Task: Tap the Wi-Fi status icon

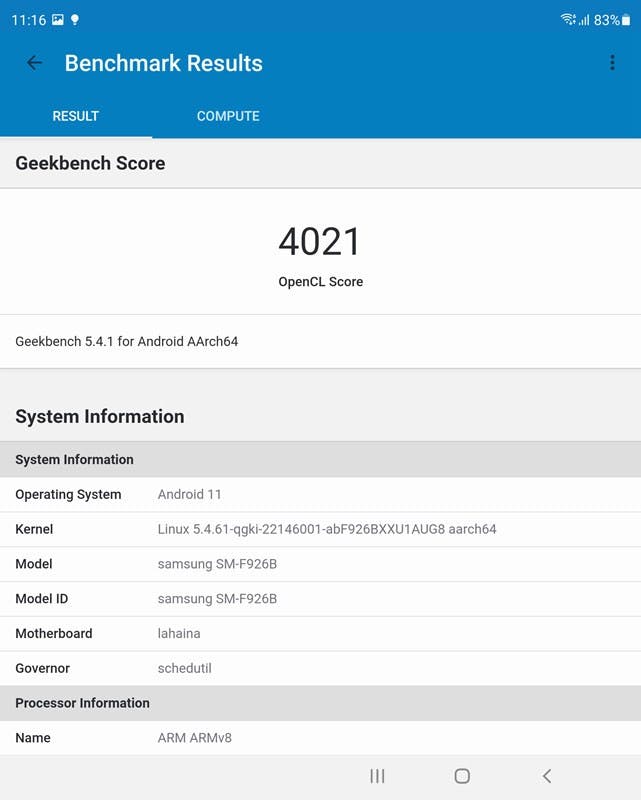Action: (x=568, y=20)
